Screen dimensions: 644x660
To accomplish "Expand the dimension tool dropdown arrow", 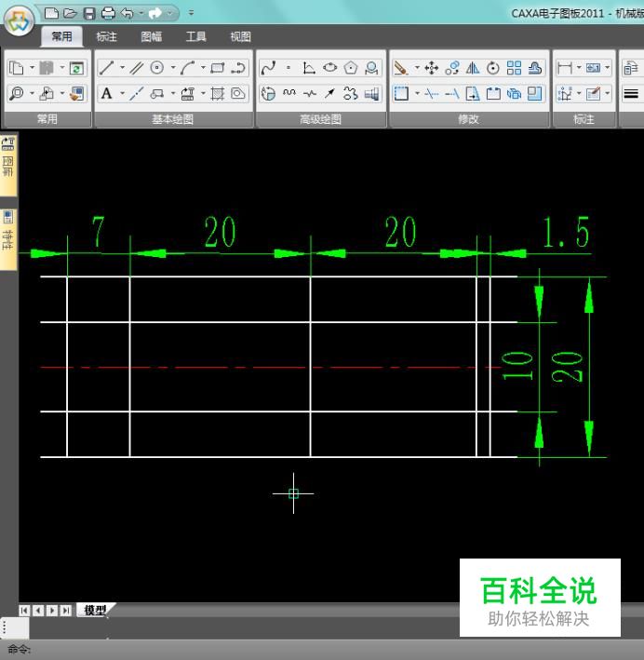I will coord(580,68).
